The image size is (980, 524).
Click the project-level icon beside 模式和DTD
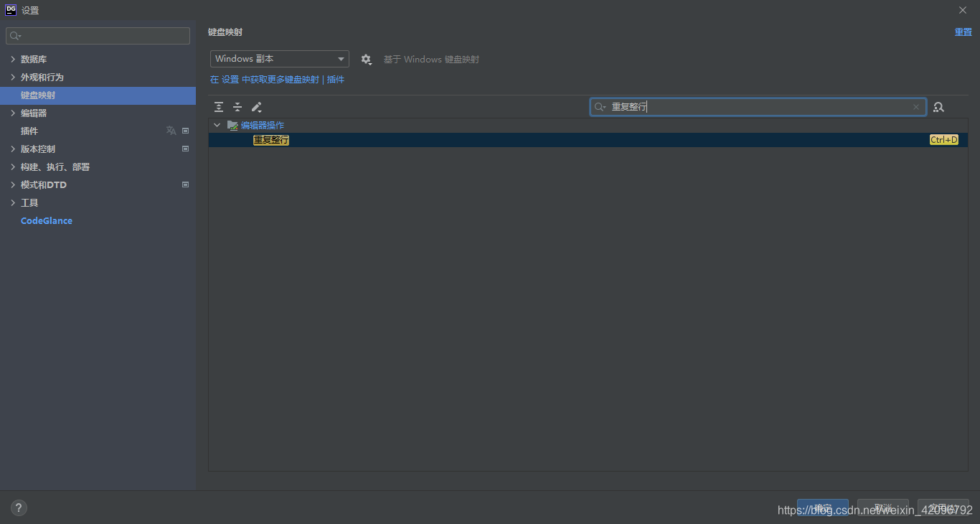[185, 184]
